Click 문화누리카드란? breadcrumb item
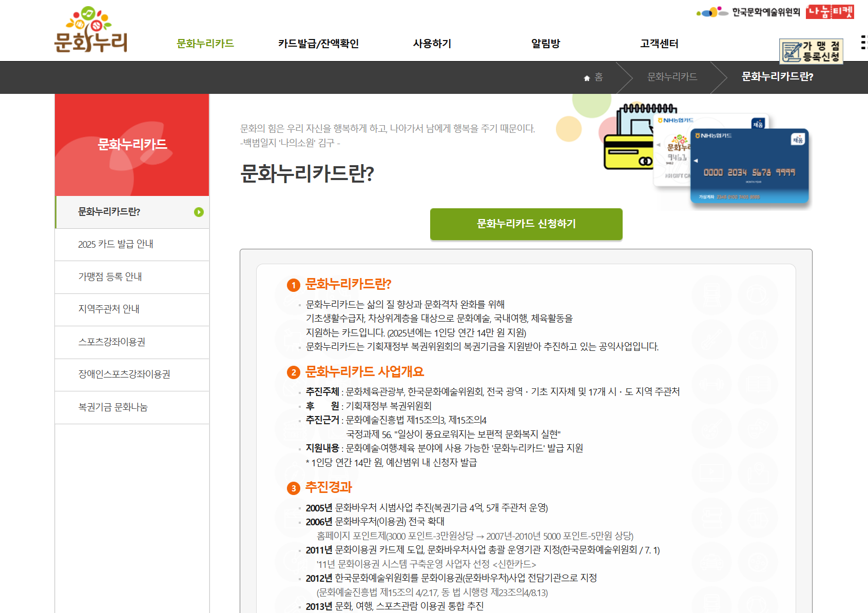 pos(777,77)
